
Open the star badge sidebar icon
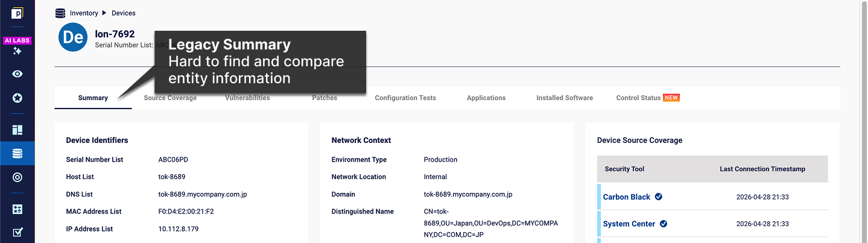coord(17,98)
